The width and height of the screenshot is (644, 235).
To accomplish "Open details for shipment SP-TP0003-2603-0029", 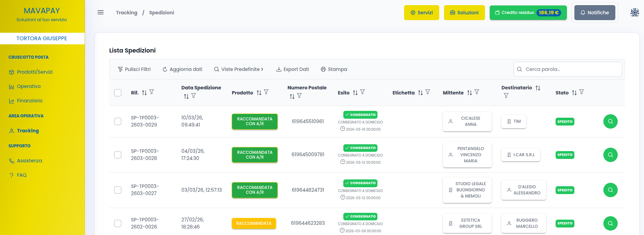I will 610,121.
